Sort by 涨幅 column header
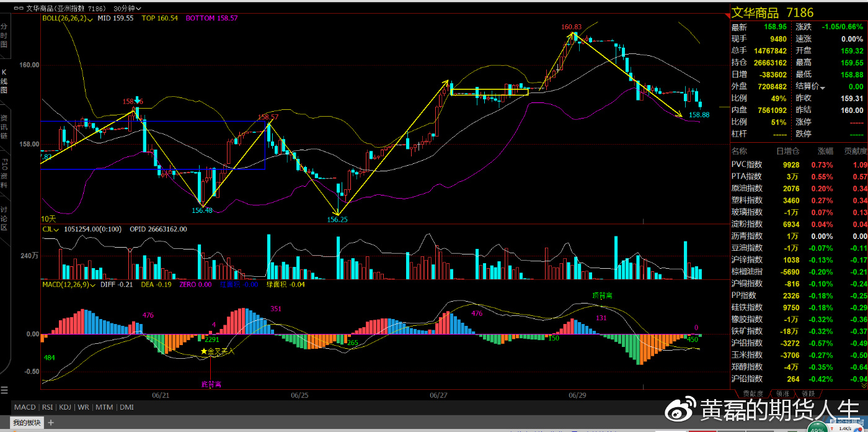 pyautogui.click(x=825, y=151)
